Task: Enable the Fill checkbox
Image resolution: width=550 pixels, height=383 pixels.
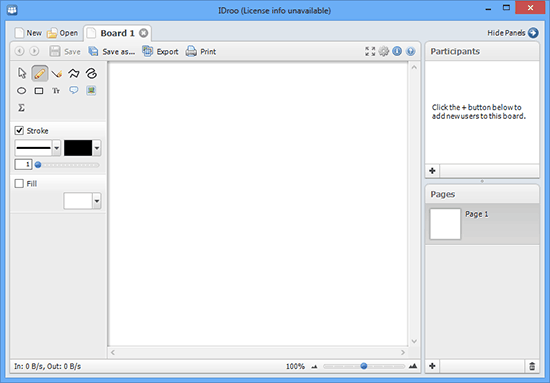Action: pos(19,183)
